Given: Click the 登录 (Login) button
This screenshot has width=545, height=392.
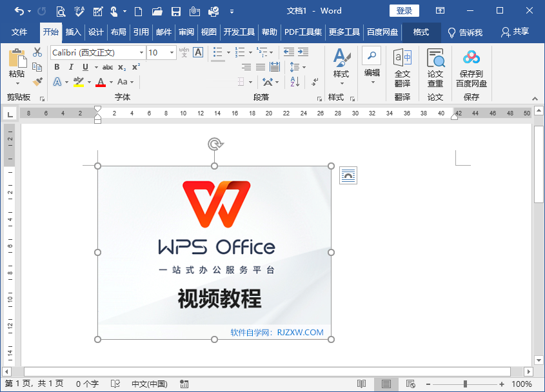Looking at the screenshot, I should click(x=403, y=10).
